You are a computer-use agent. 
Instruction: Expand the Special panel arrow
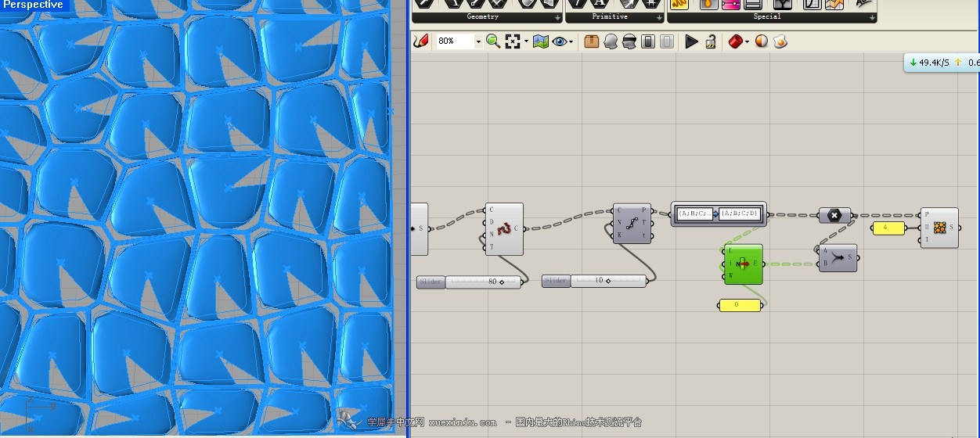click(872, 17)
